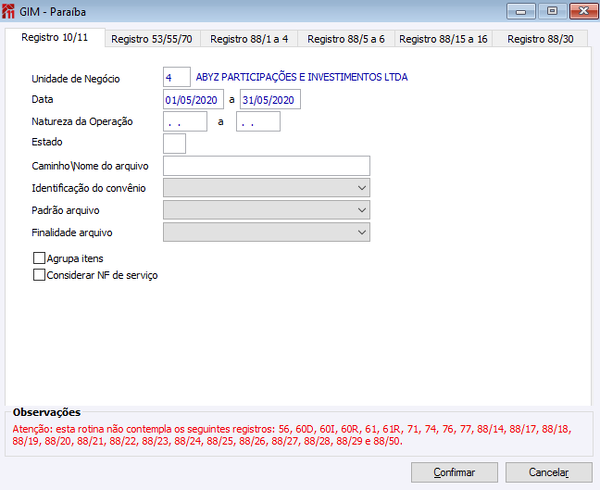Click the red Atenção warning text

(x=292, y=435)
